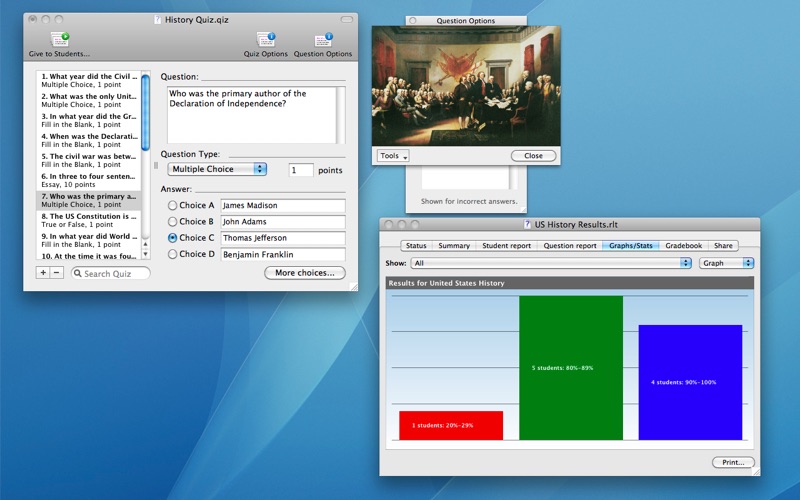The image size is (800, 500).
Task: Select question 9 'In what year did World'
Action: [x=89, y=240]
